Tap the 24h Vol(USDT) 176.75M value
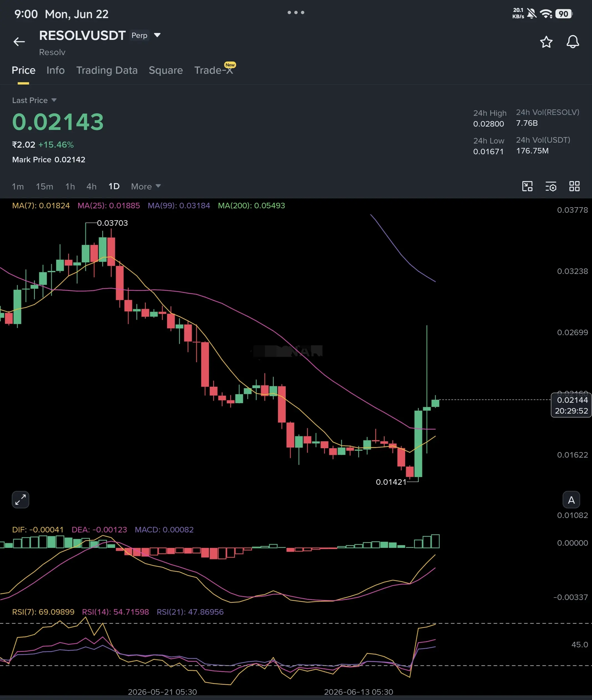Viewport: 592px width, 700px height. 532,151
